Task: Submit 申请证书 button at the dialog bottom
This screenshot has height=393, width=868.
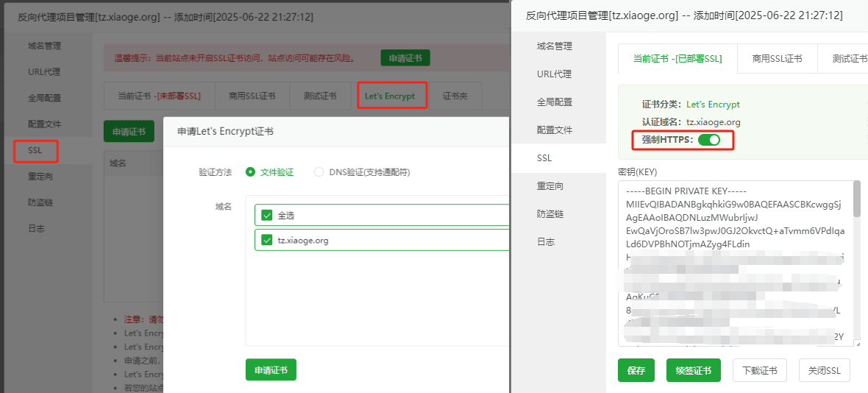Action: [x=271, y=369]
